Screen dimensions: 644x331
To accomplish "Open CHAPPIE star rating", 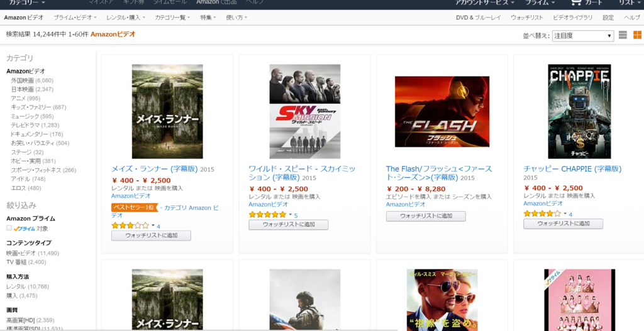I will pos(542,214).
